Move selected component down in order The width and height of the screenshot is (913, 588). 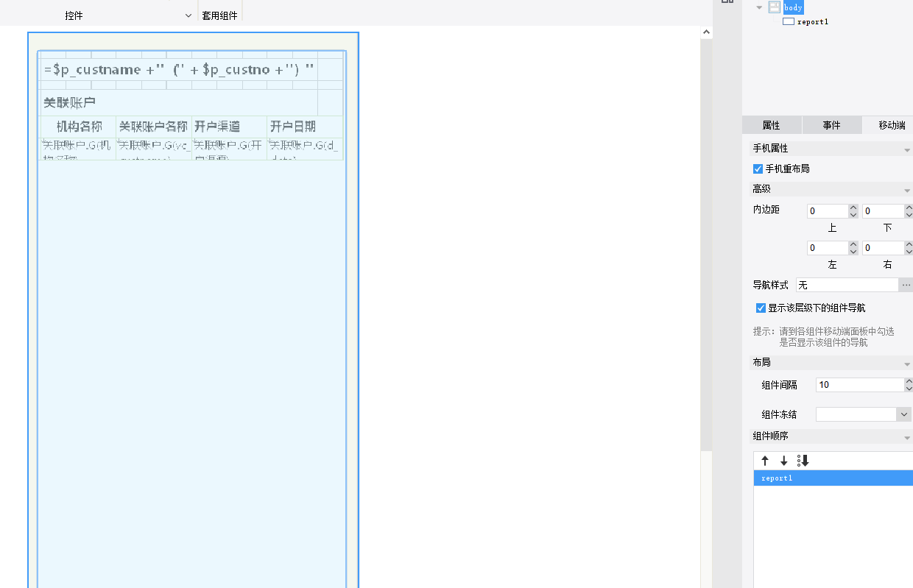(x=784, y=461)
